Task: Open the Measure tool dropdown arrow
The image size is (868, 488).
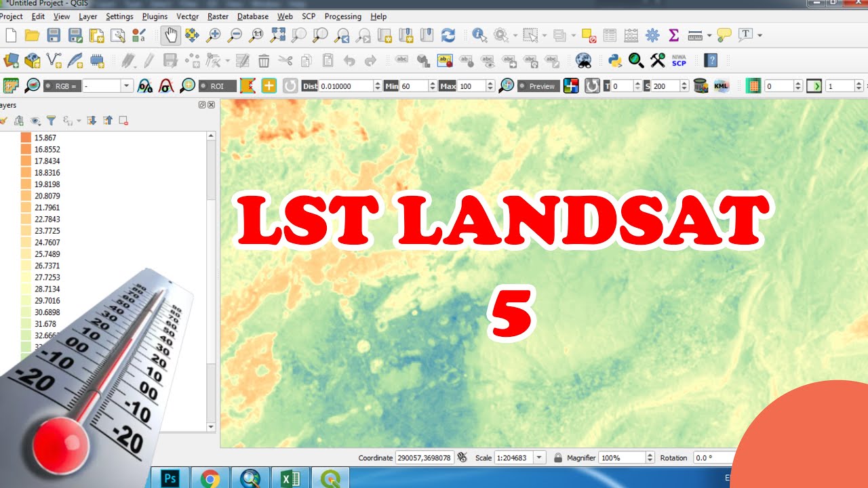Action: 709,35
